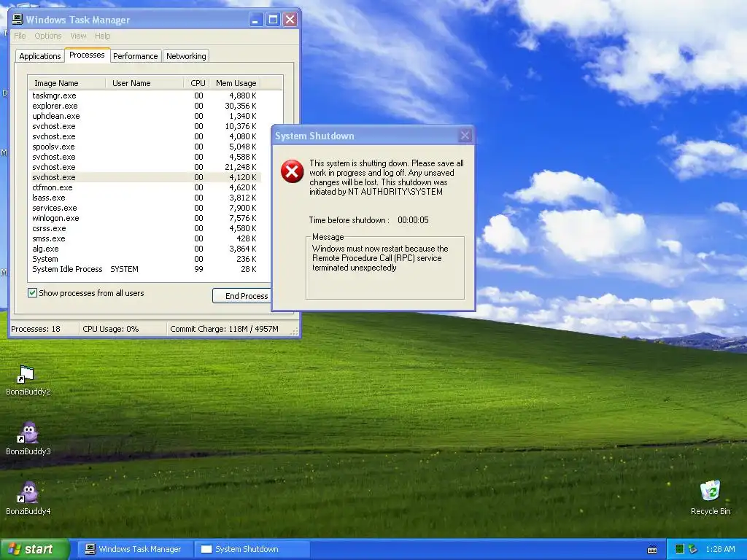The image size is (747, 560).
Task: Select the Recycle Bin icon
Action: [x=711, y=498]
